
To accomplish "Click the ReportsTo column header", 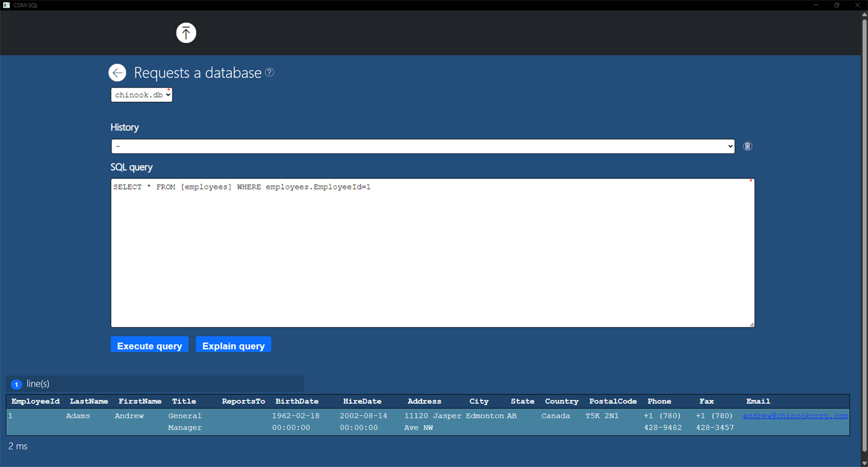I will tap(243, 401).
